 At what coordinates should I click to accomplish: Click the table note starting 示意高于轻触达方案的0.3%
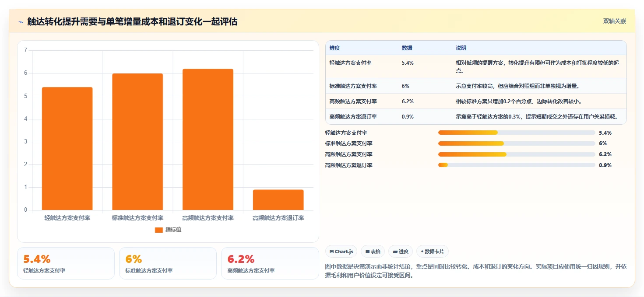click(x=537, y=117)
